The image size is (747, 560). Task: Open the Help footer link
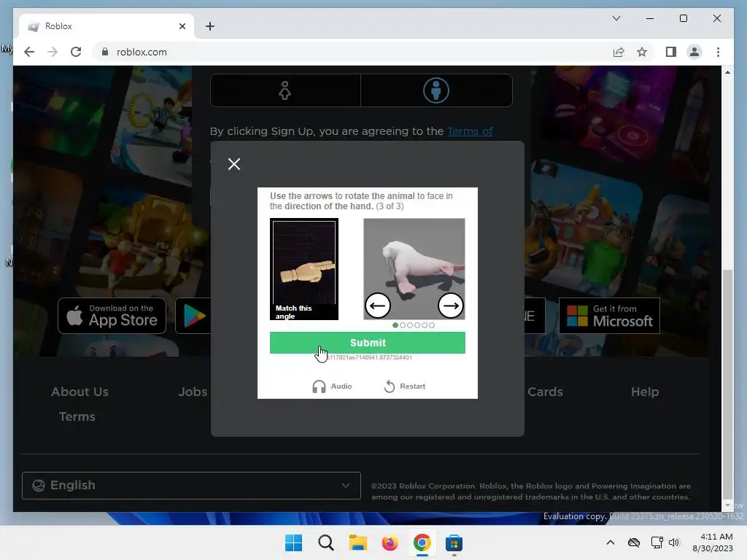pos(645,392)
